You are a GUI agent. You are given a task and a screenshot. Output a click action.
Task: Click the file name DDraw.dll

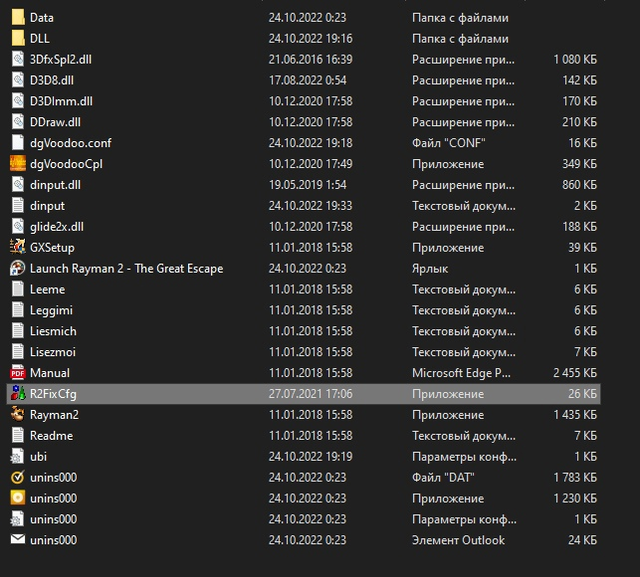coord(56,122)
